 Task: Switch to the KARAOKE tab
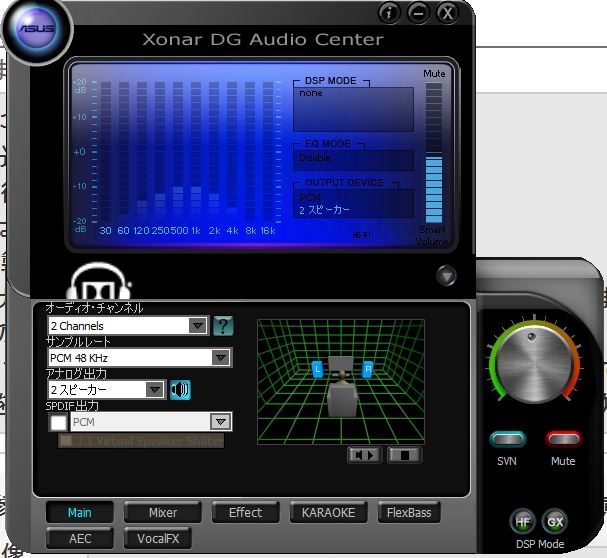[x=328, y=512]
